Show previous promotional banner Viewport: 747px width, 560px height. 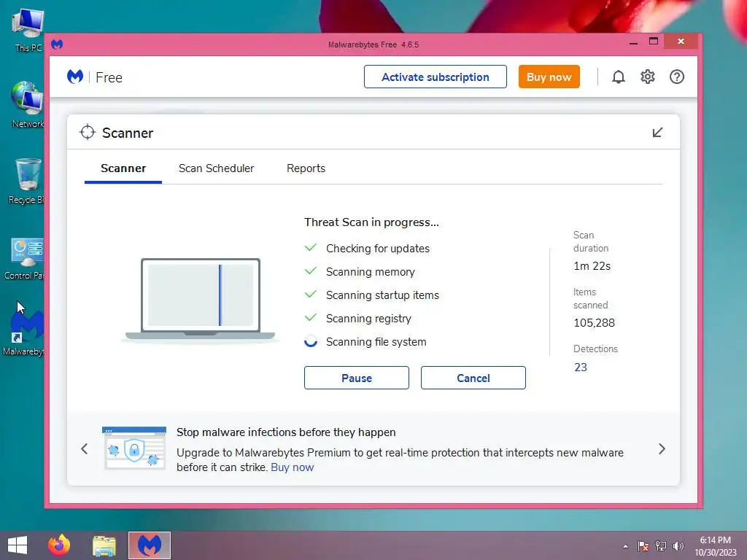click(85, 448)
